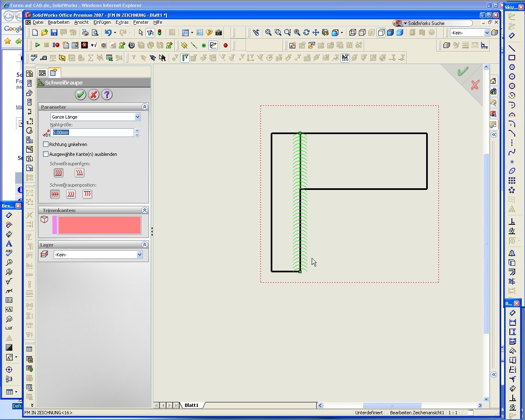525x420 pixels.
Task: Click the Save icon in the toolbar
Action: (54, 32)
